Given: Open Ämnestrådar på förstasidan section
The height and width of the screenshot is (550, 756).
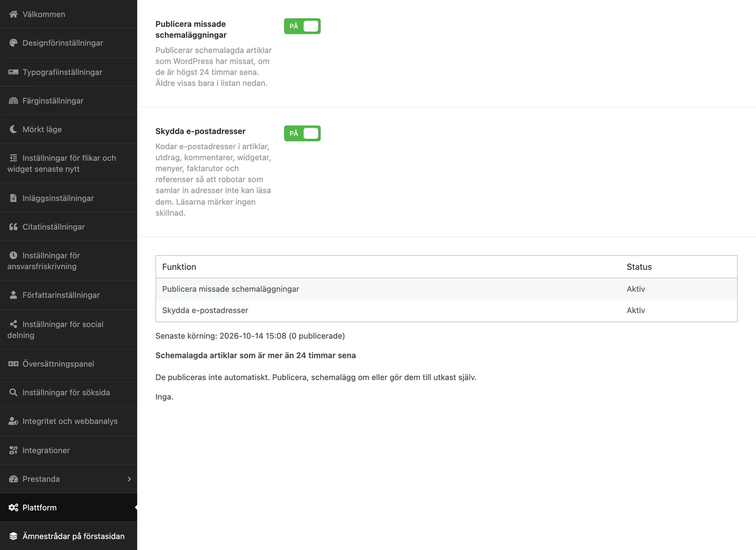Looking at the screenshot, I should [69, 536].
